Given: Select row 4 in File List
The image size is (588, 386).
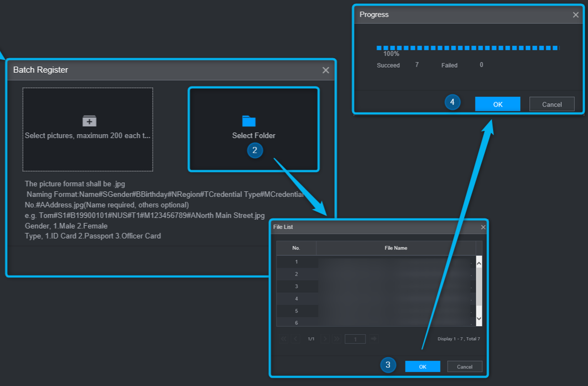Looking at the screenshot, I should coord(376,299).
